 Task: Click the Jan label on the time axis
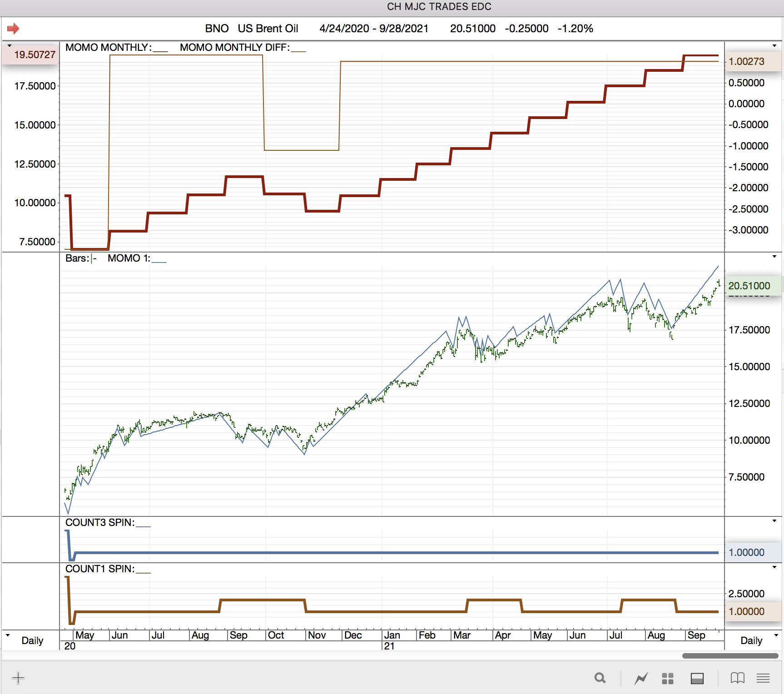point(392,635)
